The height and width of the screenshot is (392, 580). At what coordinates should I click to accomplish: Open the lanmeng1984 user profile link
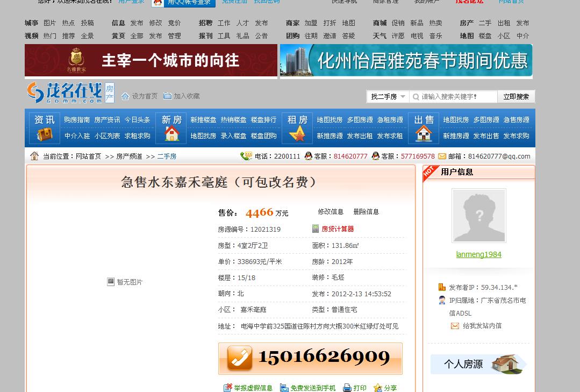(x=478, y=254)
